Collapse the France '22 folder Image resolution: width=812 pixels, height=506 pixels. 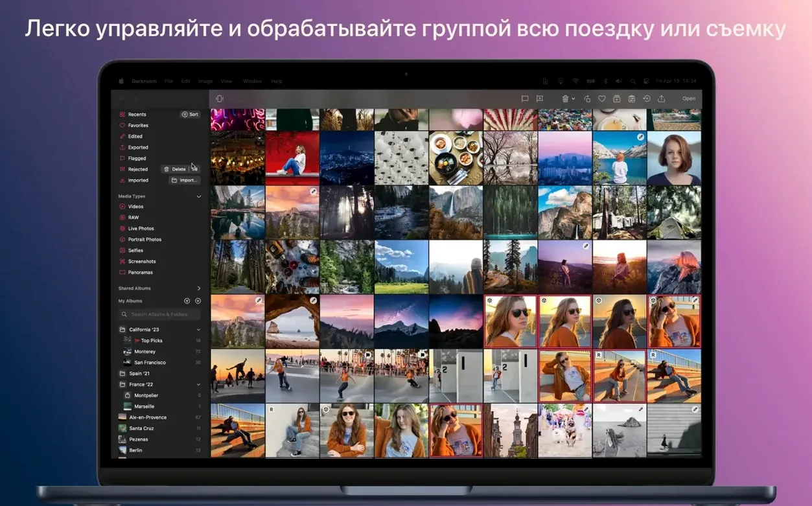[198, 384]
